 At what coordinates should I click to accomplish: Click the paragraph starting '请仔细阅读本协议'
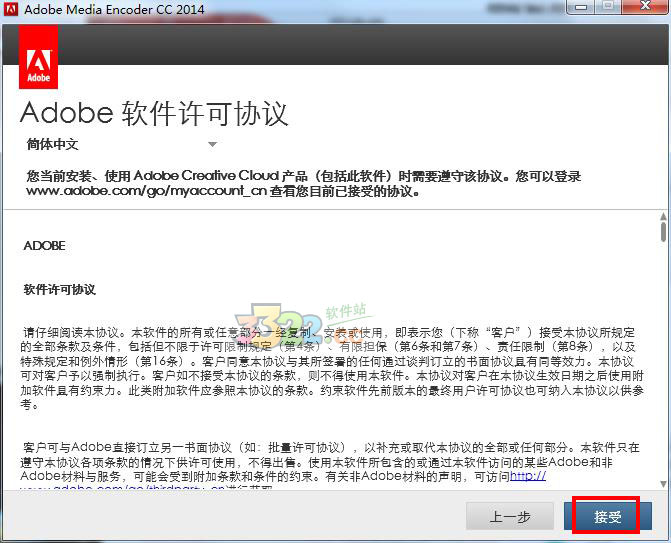pyautogui.click(x=332, y=368)
